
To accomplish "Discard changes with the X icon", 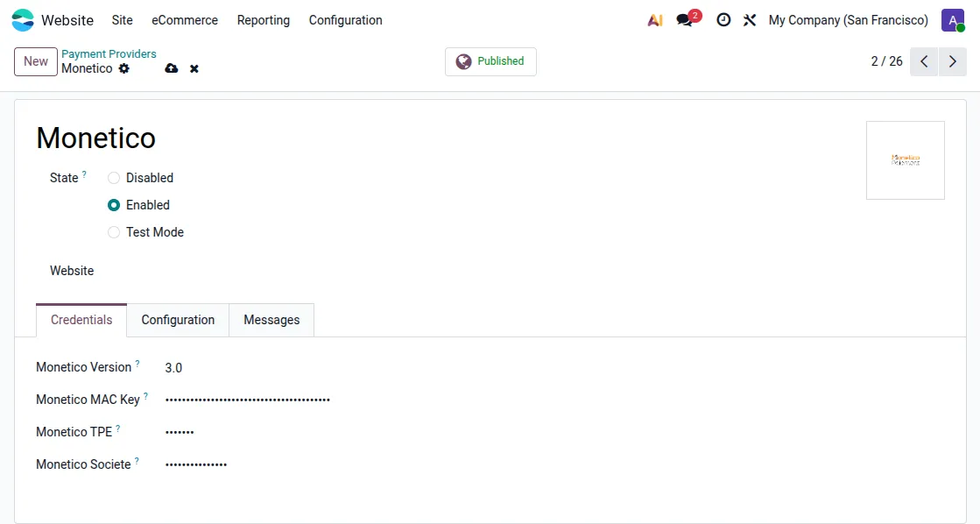I will point(194,68).
